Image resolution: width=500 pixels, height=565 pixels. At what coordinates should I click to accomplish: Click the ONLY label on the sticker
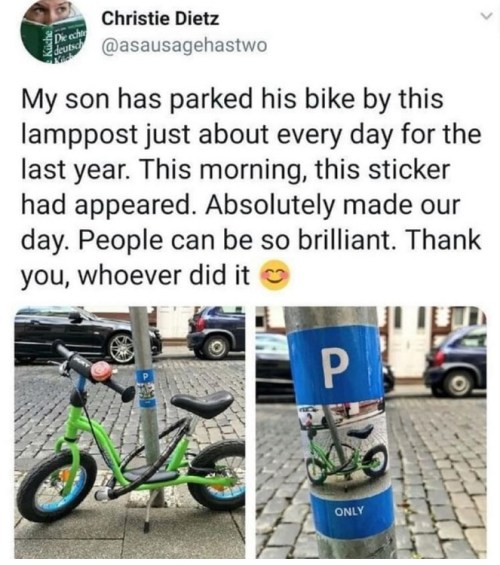coord(349,511)
